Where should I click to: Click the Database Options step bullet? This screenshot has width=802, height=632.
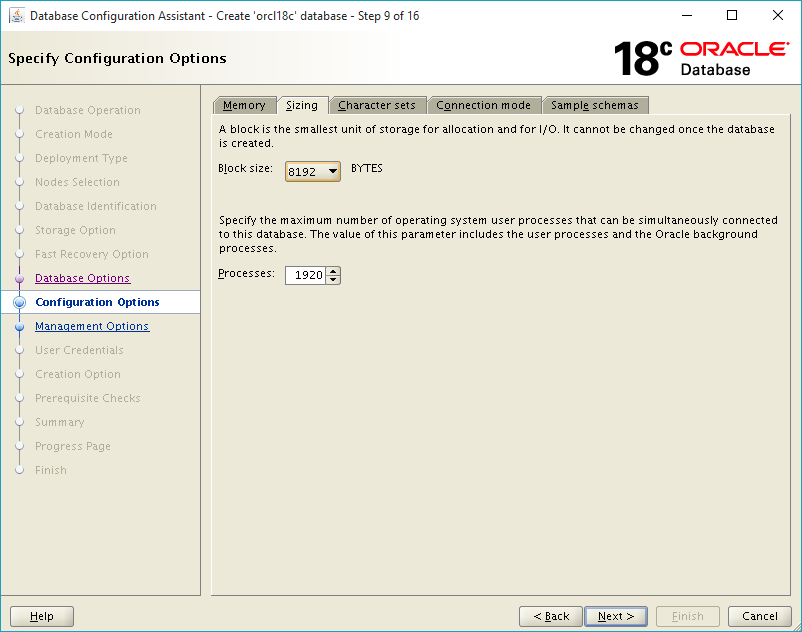tap(19, 279)
